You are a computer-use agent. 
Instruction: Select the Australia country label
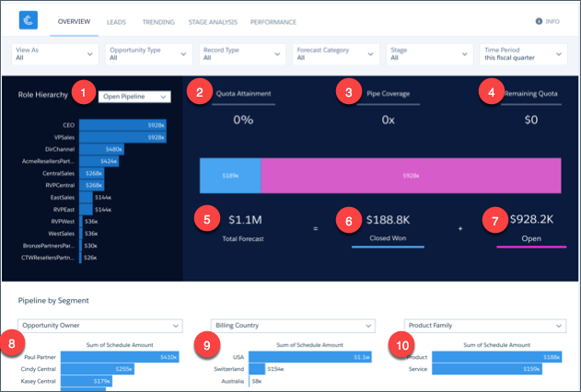pos(233,381)
